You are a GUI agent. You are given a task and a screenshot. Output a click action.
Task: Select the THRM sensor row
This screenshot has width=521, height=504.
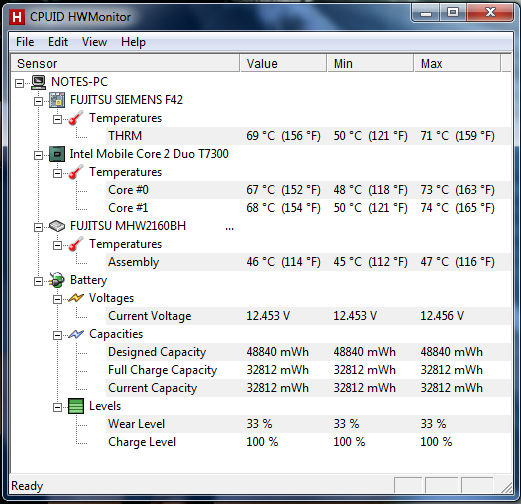309,136
